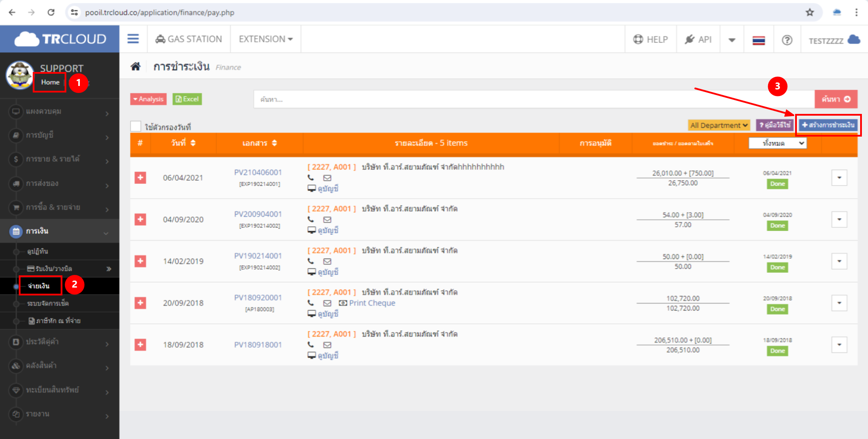Click Done status badge dated 06/04/2021
Screen dimensions: 868x439
click(x=777, y=184)
